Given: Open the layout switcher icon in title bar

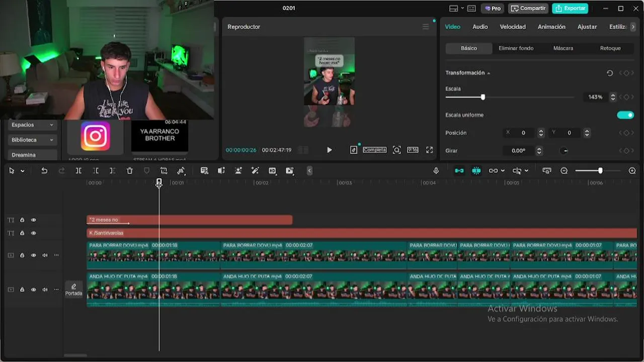Looking at the screenshot, I should point(453,9).
